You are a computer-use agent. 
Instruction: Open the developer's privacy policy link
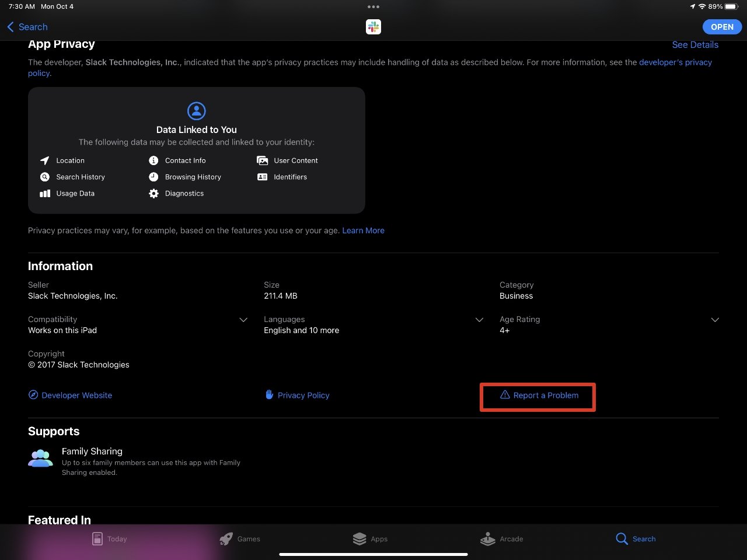pos(675,62)
